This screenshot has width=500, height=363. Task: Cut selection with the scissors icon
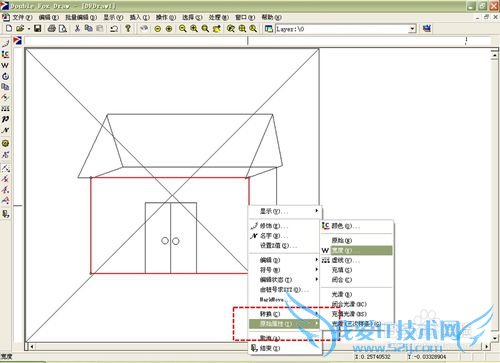(x=77, y=29)
